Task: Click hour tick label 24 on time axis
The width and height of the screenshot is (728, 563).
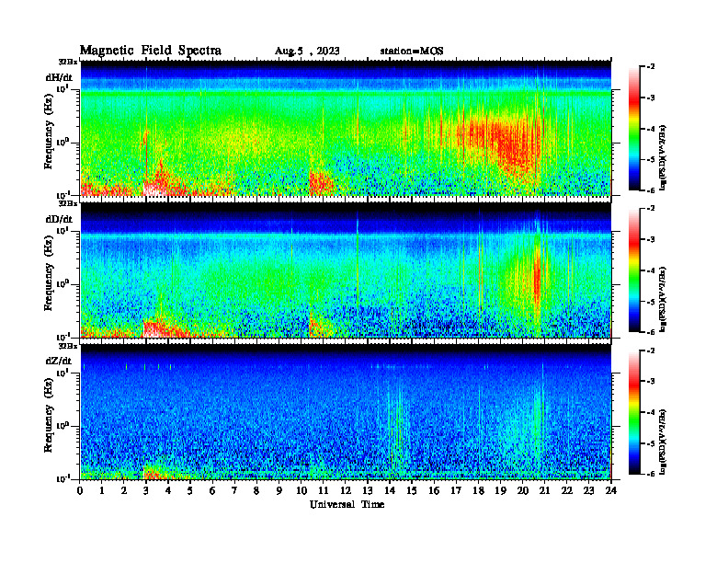Action: pos(611,490)
